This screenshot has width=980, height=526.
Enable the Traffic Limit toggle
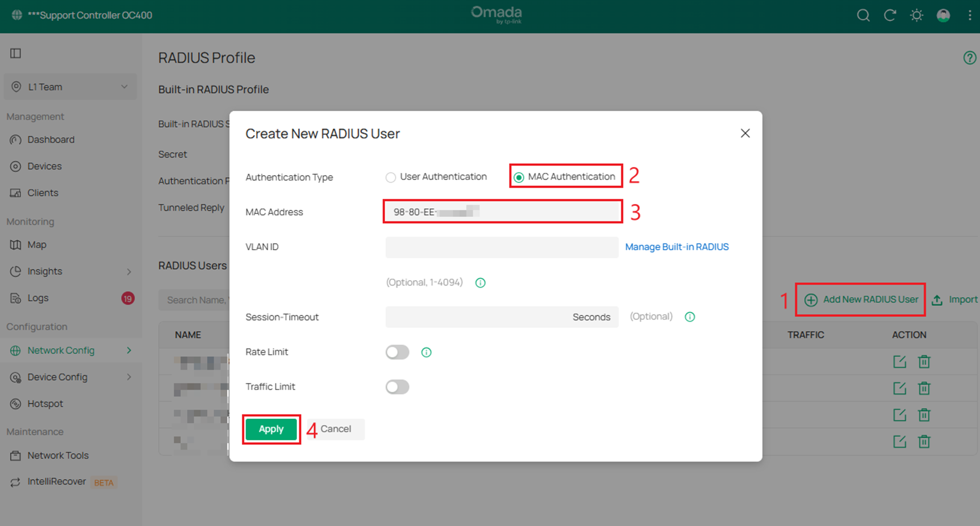click(397, 387)
